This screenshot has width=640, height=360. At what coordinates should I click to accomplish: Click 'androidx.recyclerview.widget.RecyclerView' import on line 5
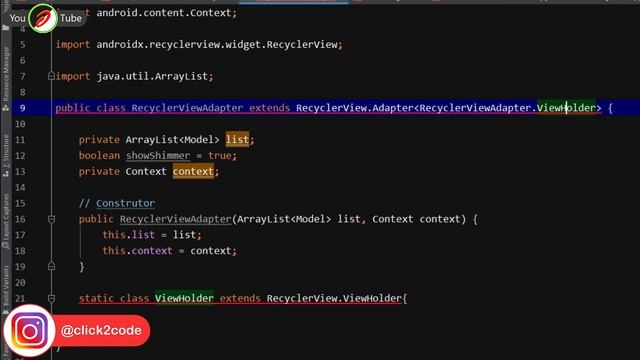coord(217,44)
